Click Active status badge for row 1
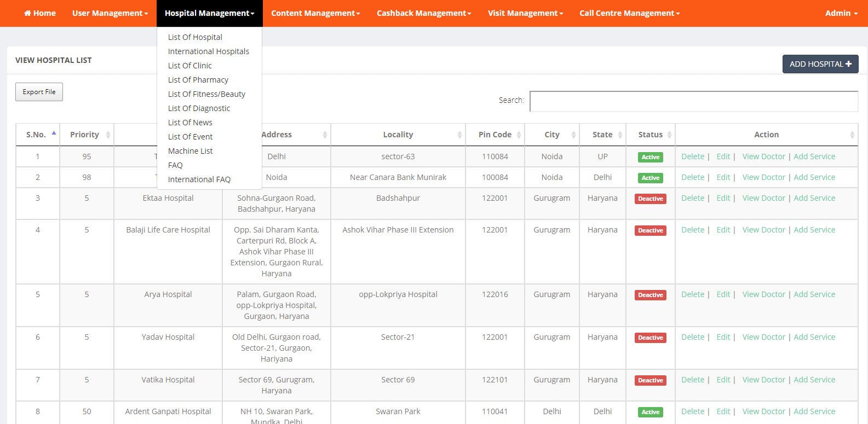 pyautogui.click(x=650, y=157)
